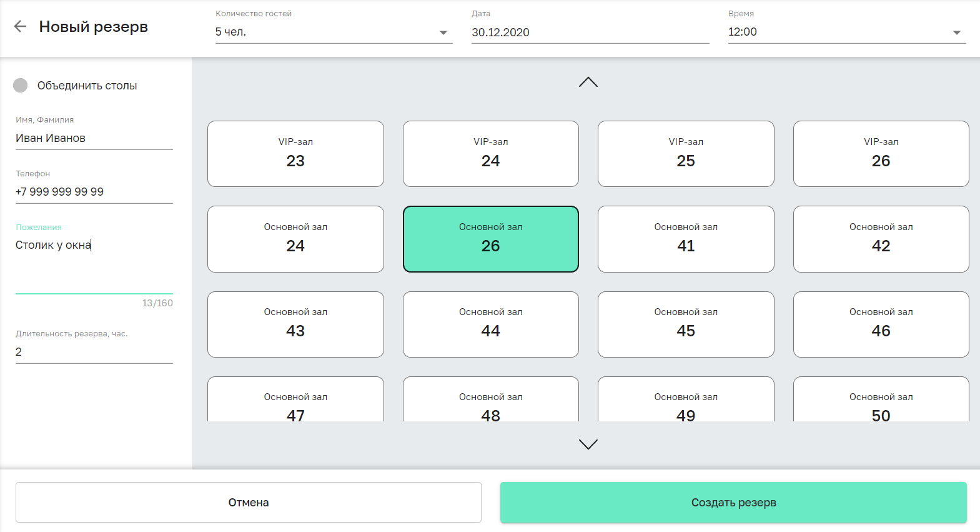Select VIP-зал table 23
The height and width of the screenshot is (532, 980).
click(295, 154)
